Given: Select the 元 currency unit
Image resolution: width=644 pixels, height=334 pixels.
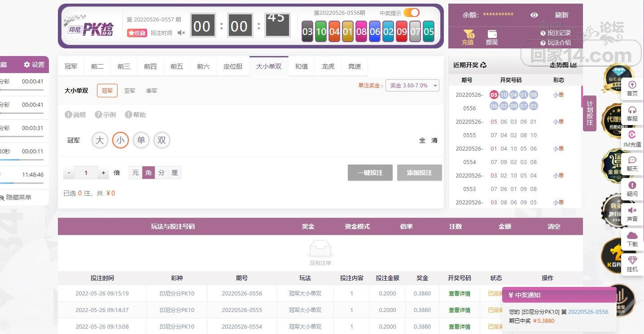Looking at the screenshot, I should coord(136,173).
